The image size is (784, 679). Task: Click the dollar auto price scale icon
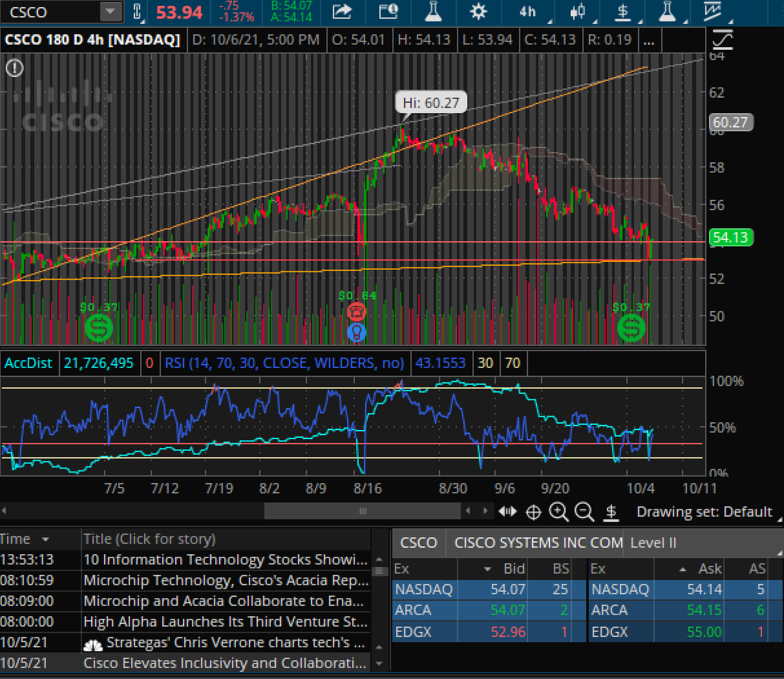click(611, 512)
